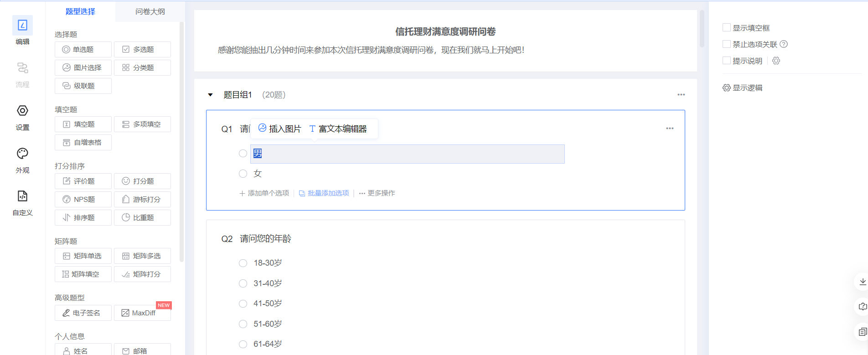Add an NPS题 question
The height and width of the screenshot is (355, 868).
(x=83, y=199)
